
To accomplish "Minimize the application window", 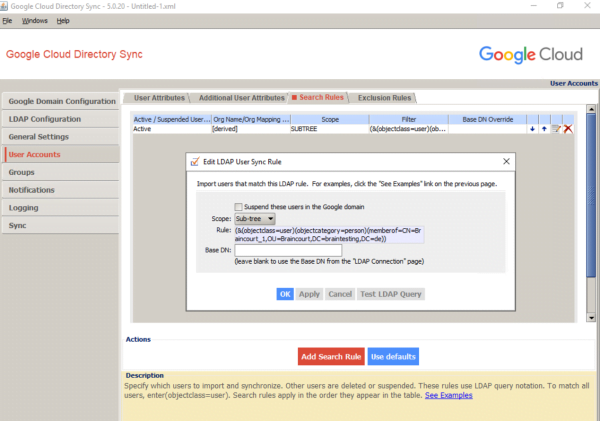I will coord(534,6).
